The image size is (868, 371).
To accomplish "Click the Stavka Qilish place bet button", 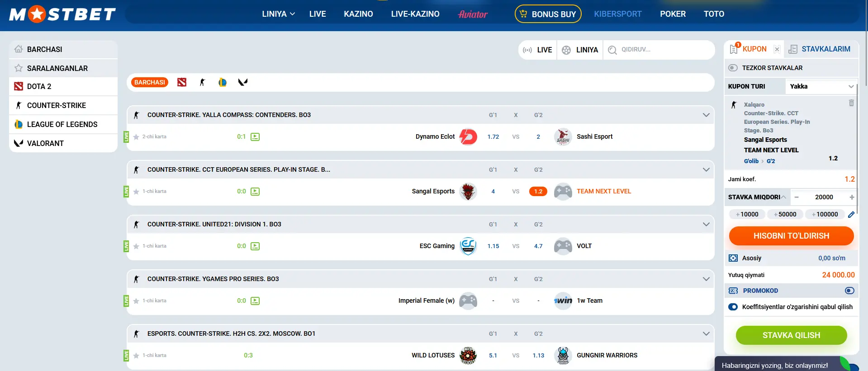I will pyautogui.click(x=791, y=335).
